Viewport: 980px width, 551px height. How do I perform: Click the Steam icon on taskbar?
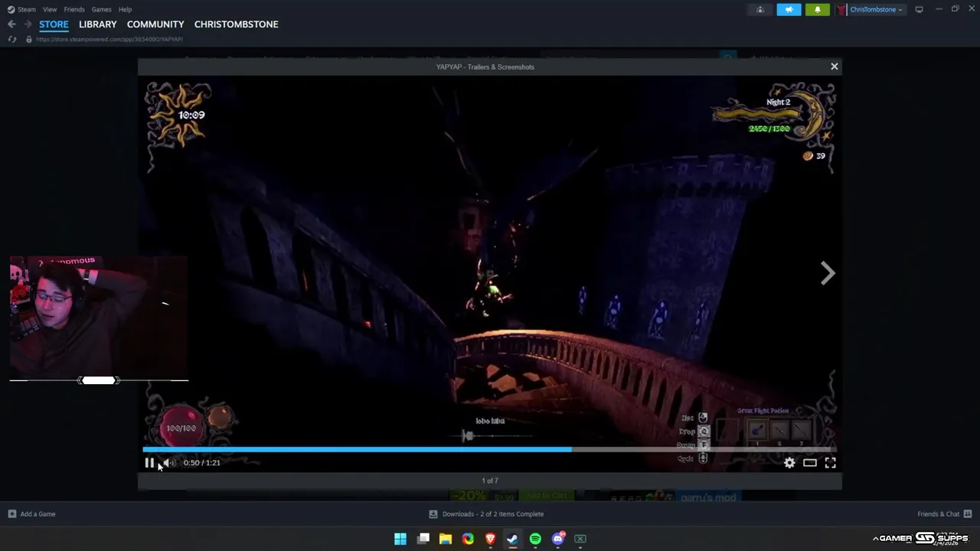(x=512, y=539)
